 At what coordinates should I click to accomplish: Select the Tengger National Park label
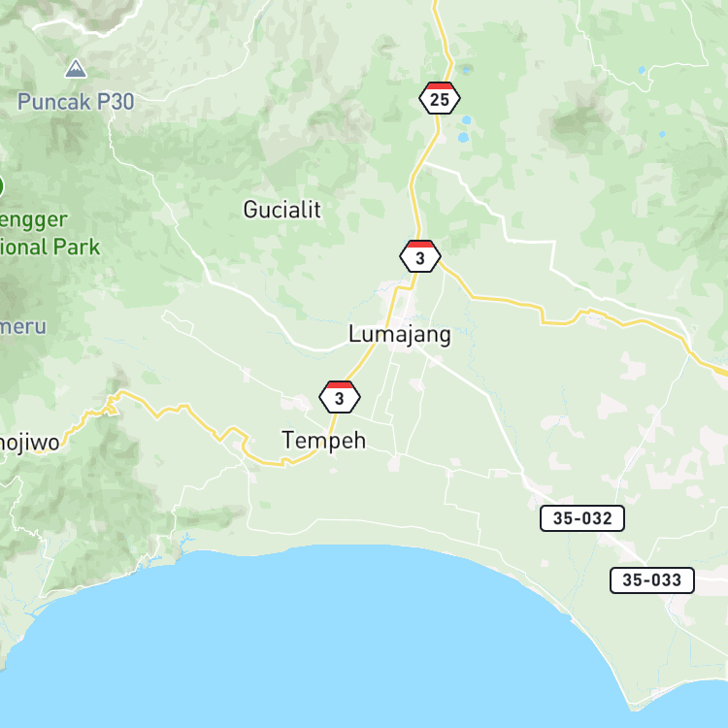[50, 233]
